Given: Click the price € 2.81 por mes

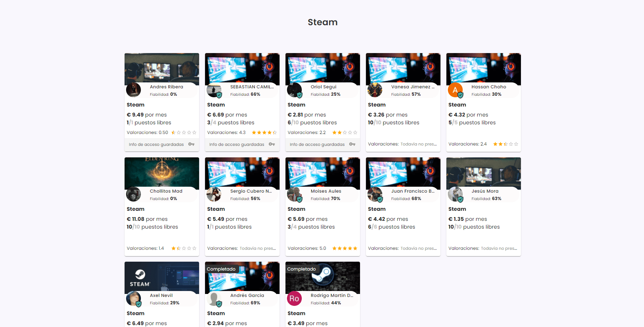Looking at the screenshot, I should pos(307,115).
